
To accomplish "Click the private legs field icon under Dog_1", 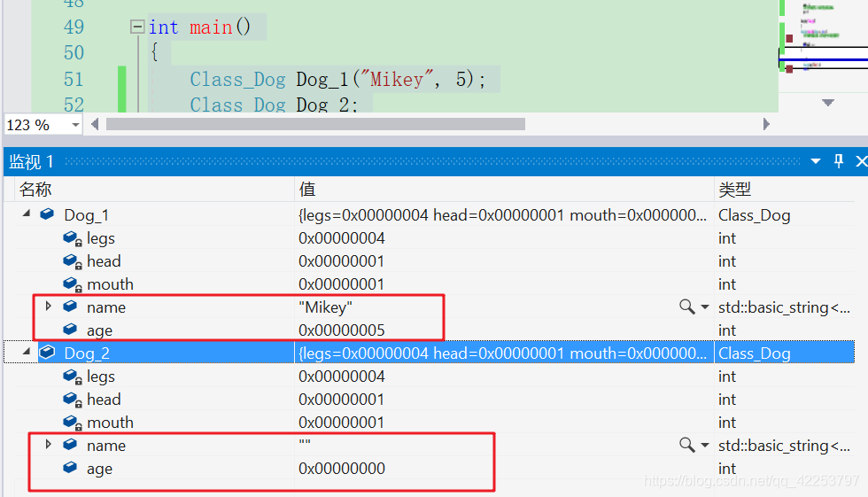I will click(x=72, y=238).
